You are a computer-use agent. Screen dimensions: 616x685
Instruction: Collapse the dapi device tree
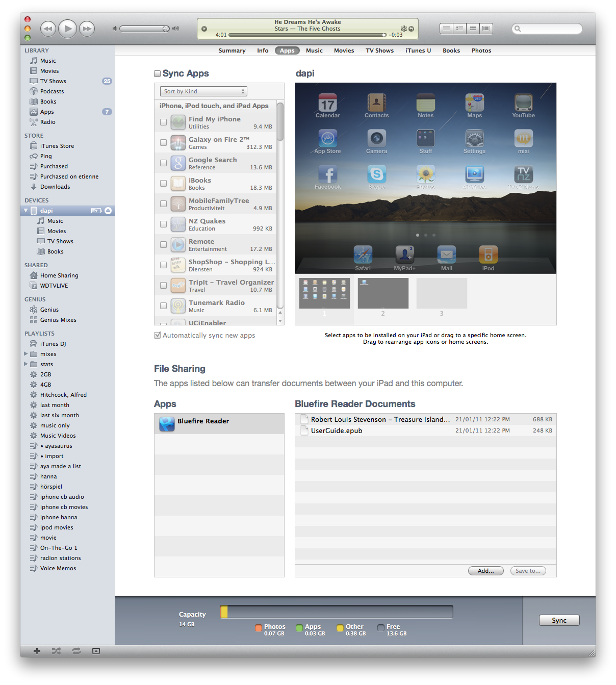(26, 211)
